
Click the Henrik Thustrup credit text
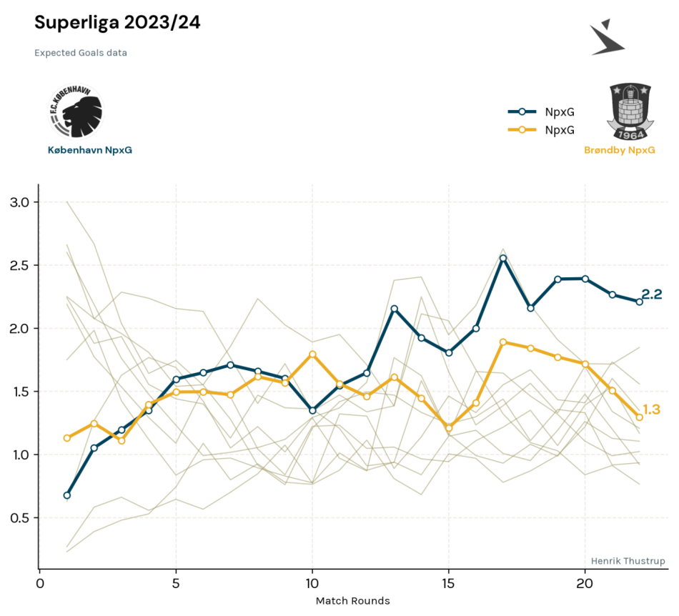(x=628, y=561)
